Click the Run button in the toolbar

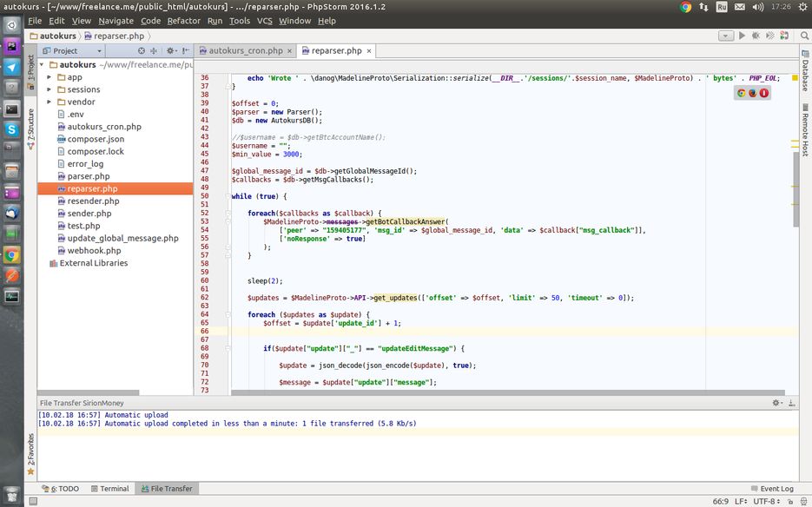pos(742,36)
